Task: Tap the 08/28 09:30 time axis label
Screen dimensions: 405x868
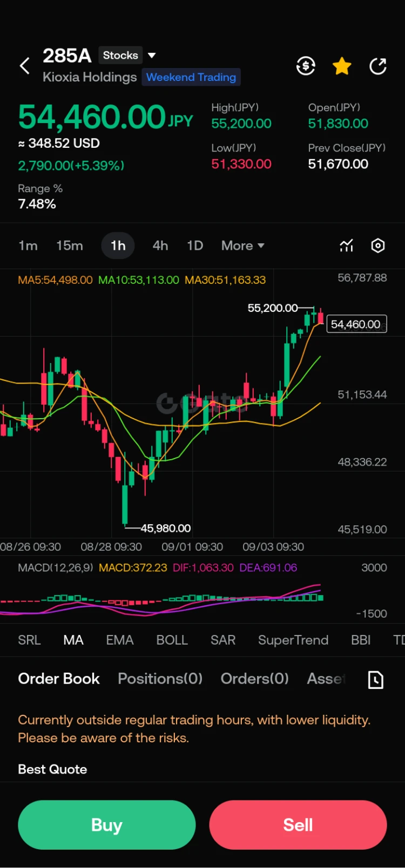Action: click(x=111, y=546)
